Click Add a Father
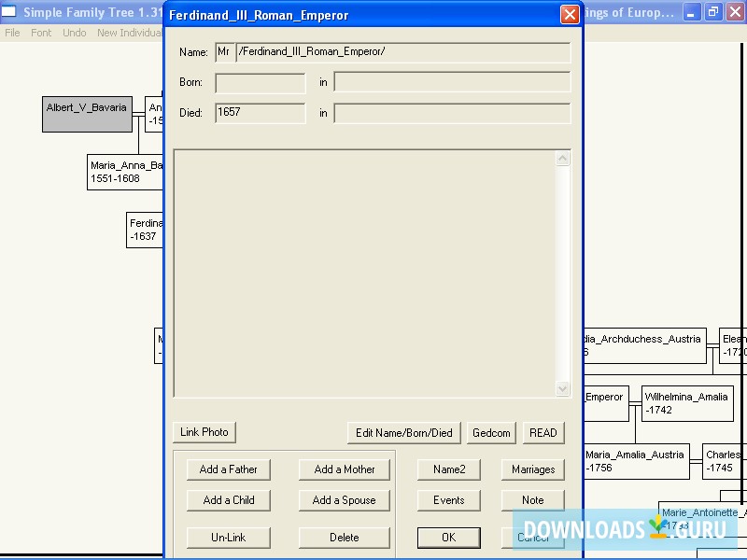This screenshot has width=747, height=560. (x=229, y=469)
